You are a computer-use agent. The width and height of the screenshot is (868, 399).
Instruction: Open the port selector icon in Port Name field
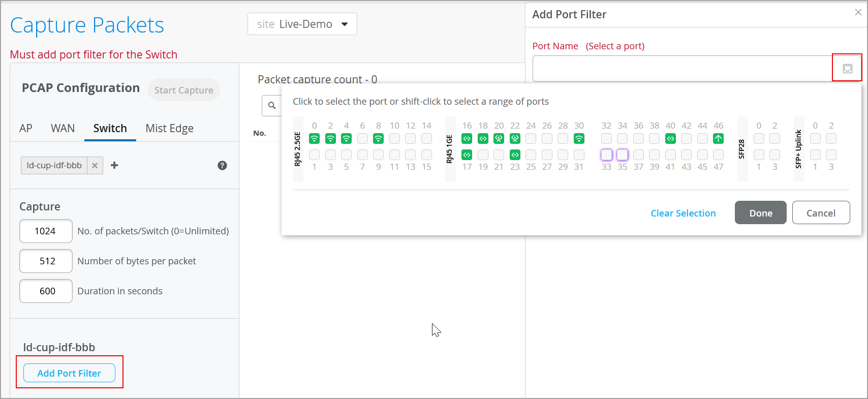point(847,69)
